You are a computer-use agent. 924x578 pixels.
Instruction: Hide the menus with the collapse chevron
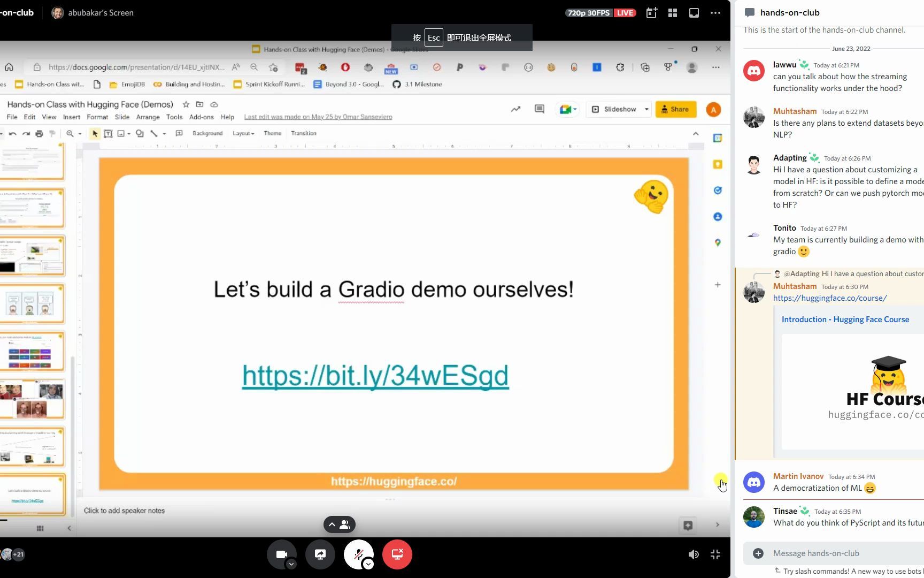pyautogui.click(x=696, y=133)
